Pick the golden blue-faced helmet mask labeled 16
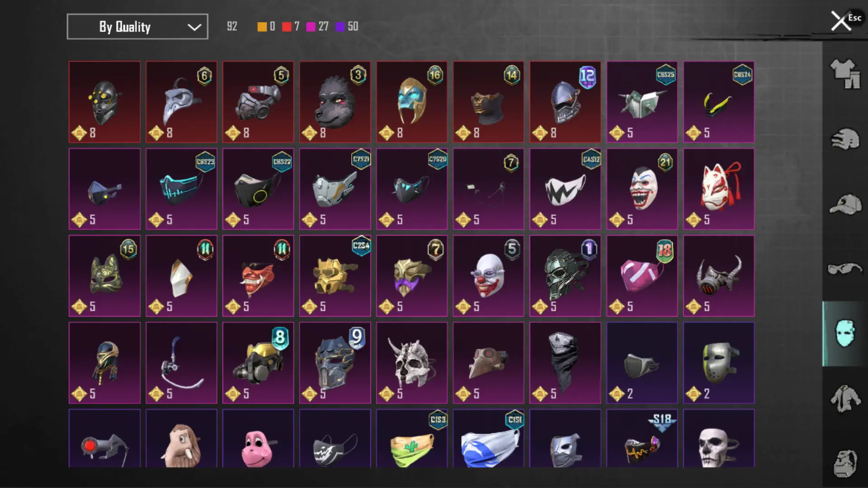 pos(412,102)
